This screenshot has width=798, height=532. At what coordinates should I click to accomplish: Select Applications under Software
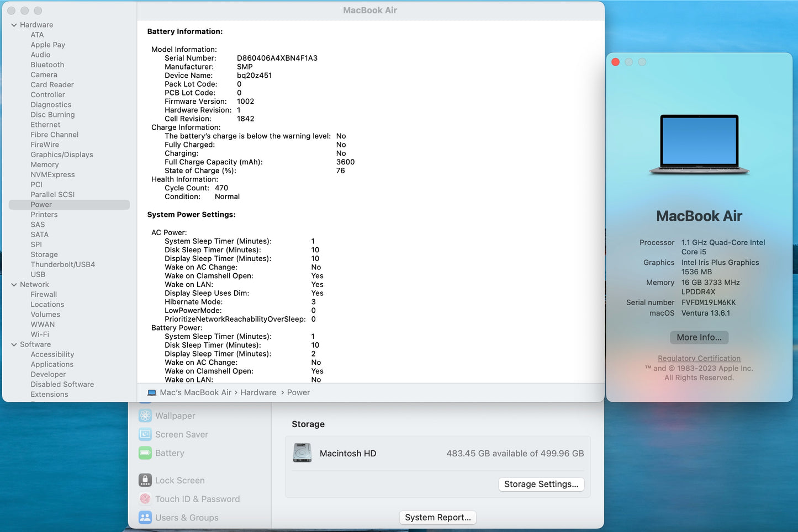[52, 364]
